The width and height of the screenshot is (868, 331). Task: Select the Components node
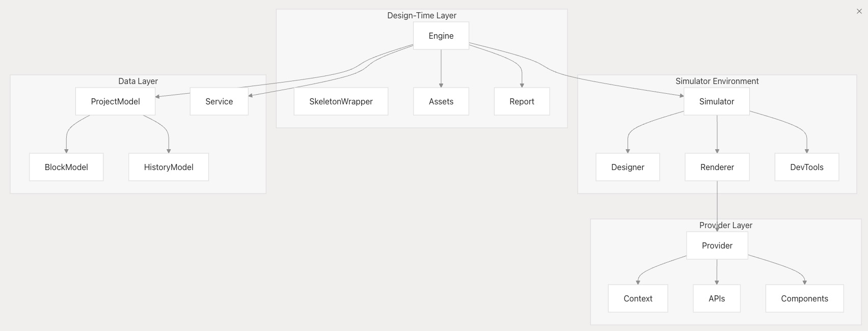(x=804, y=298)
